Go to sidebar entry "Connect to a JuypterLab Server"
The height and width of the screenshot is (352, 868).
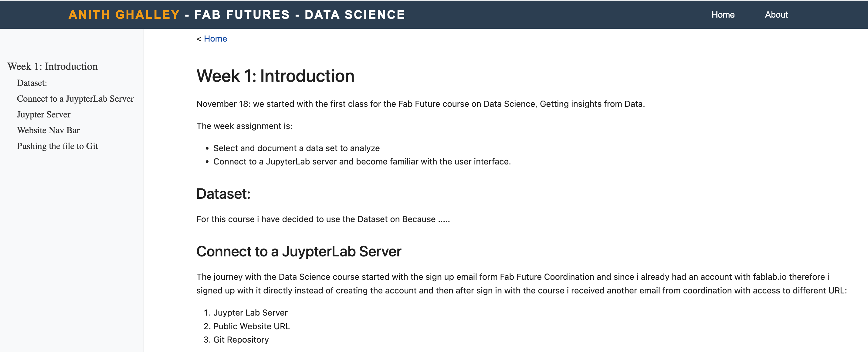coord(75,99)
